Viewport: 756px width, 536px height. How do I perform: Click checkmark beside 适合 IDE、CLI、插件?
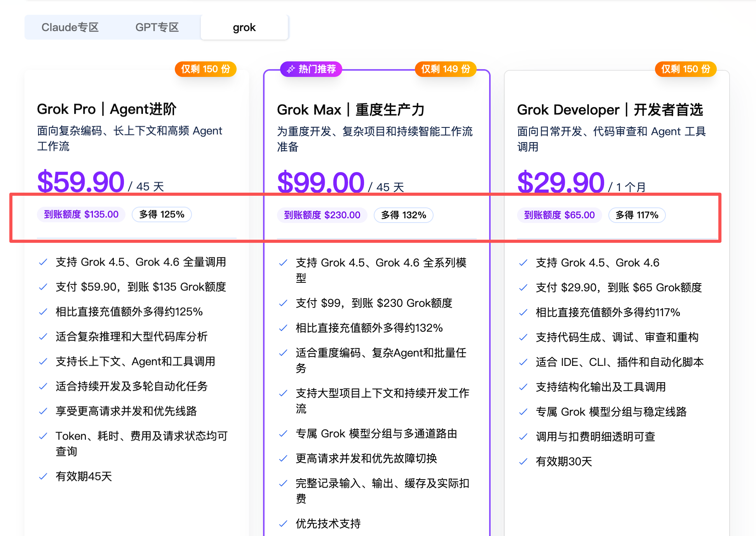click(x=523, y=362)
